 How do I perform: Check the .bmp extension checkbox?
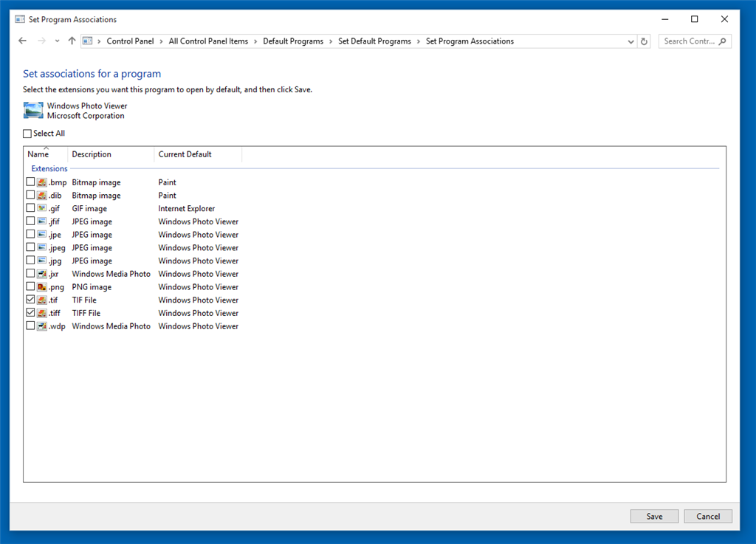[x=30, y=182]
